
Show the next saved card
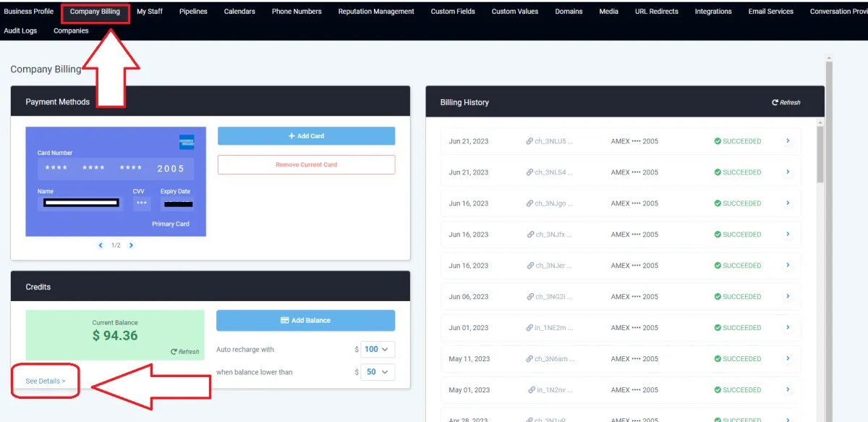131,245
